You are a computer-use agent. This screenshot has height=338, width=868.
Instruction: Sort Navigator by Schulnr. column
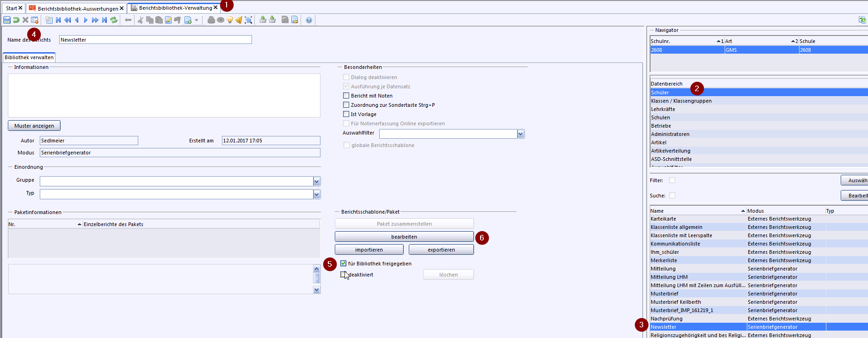687,41
